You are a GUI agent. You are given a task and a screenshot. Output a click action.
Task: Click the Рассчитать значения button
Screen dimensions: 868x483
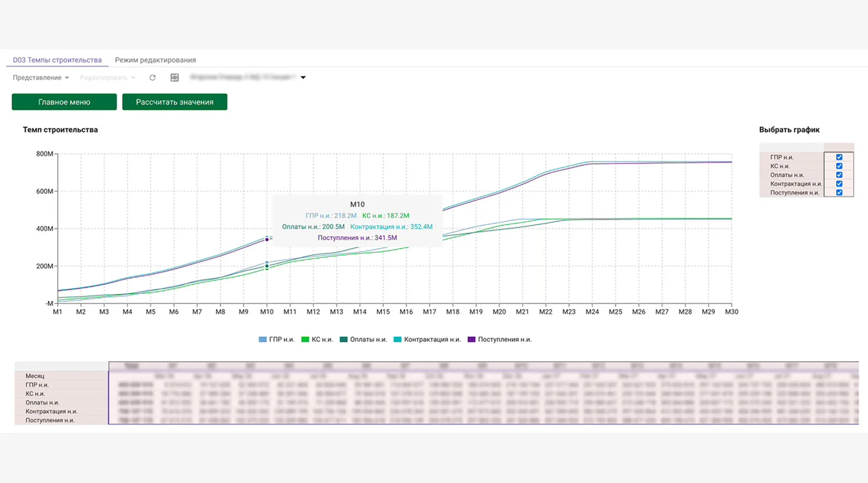pos(175,102)
